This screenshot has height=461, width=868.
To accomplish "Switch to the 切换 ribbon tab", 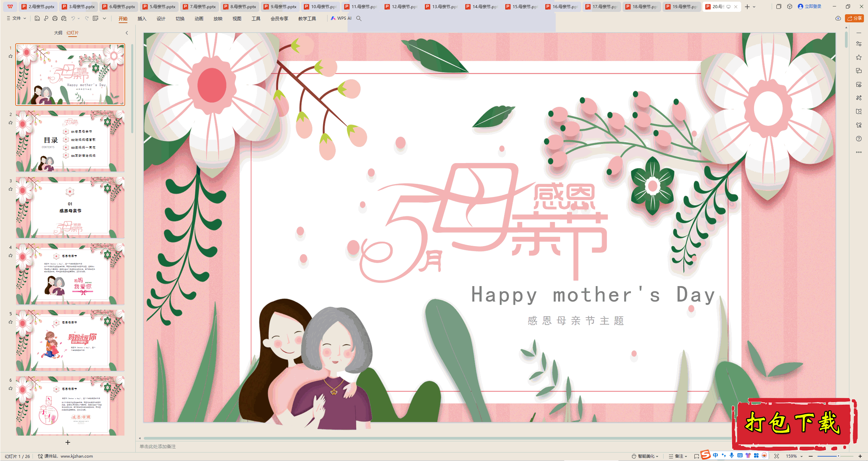I will pos(180,19).
